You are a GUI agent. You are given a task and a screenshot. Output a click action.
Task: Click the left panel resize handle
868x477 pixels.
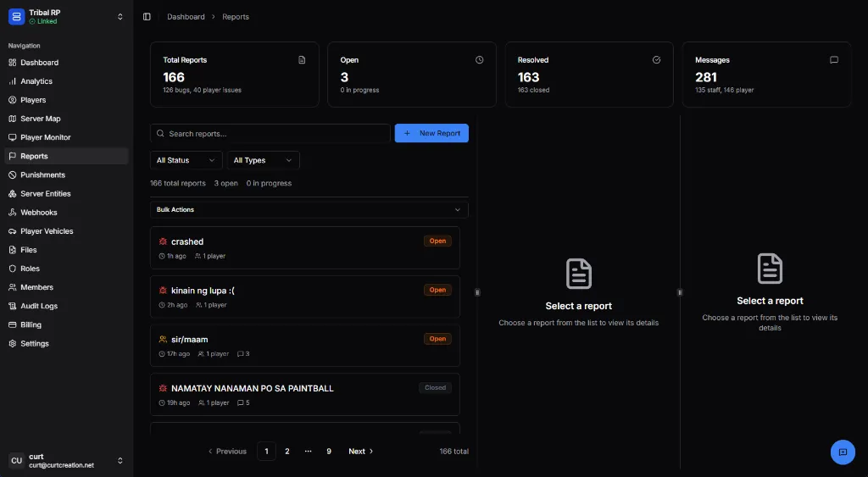pos(477,292)
